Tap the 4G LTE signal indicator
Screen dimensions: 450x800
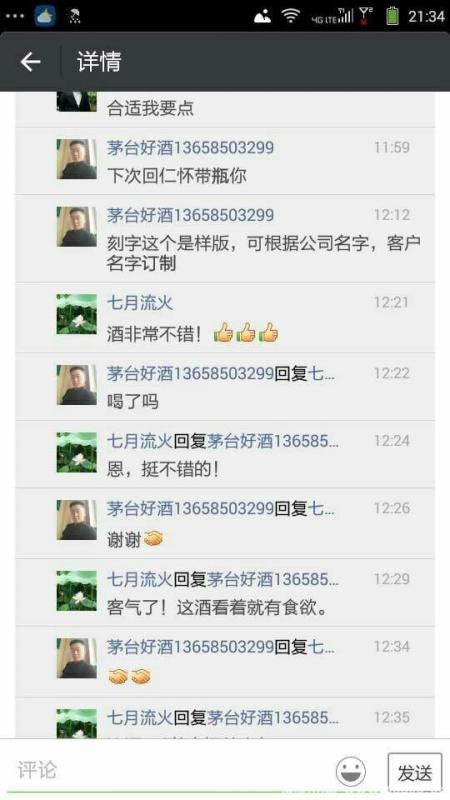[x=332, y=16]
